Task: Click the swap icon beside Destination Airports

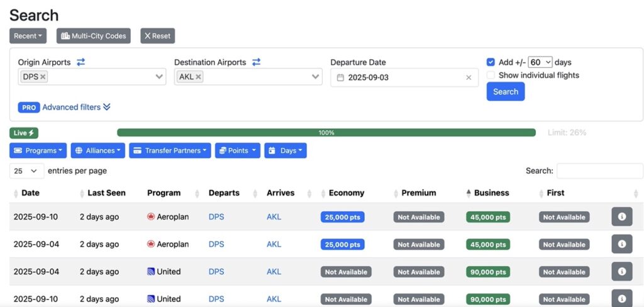Action: (x=257, y=62)
